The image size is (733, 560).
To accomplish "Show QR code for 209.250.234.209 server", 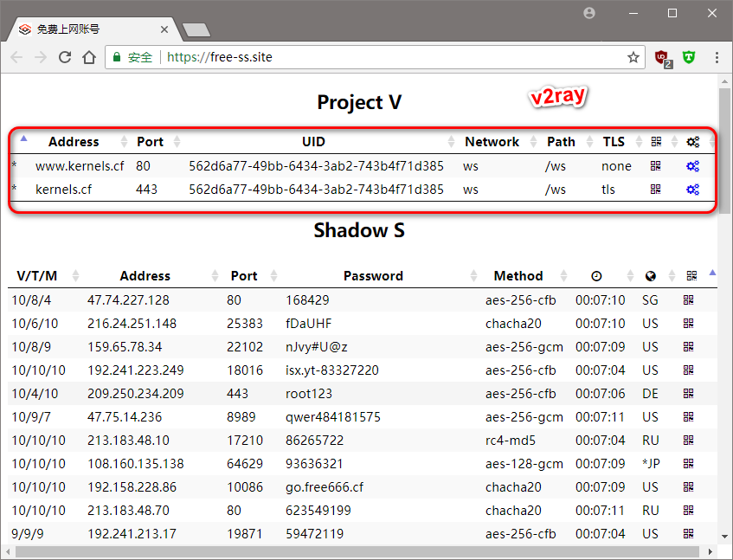I will click(688, 394).
